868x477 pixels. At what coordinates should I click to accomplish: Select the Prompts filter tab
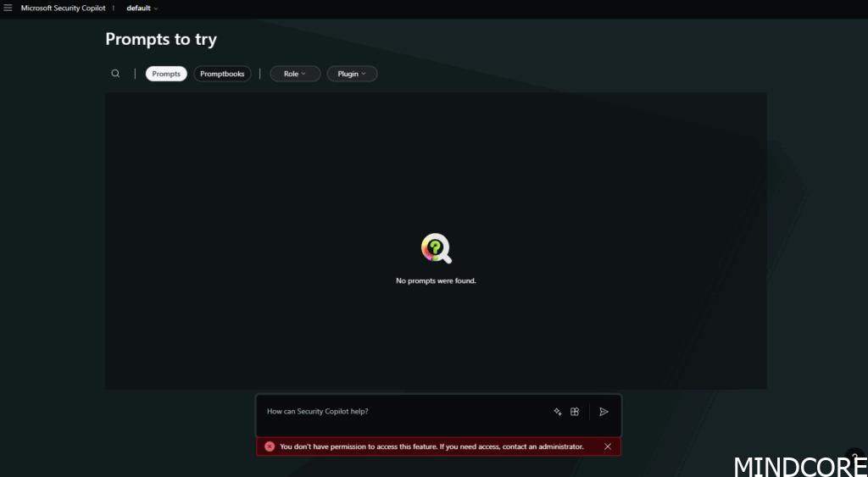tap(166, 74)
